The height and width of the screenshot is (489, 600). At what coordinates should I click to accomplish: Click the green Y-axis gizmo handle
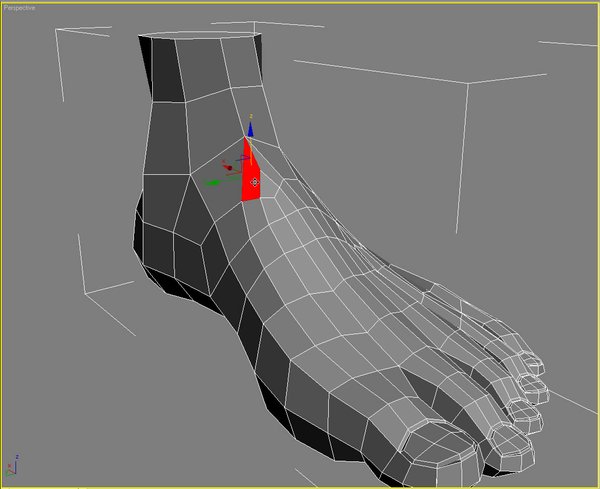coord(211,183)
